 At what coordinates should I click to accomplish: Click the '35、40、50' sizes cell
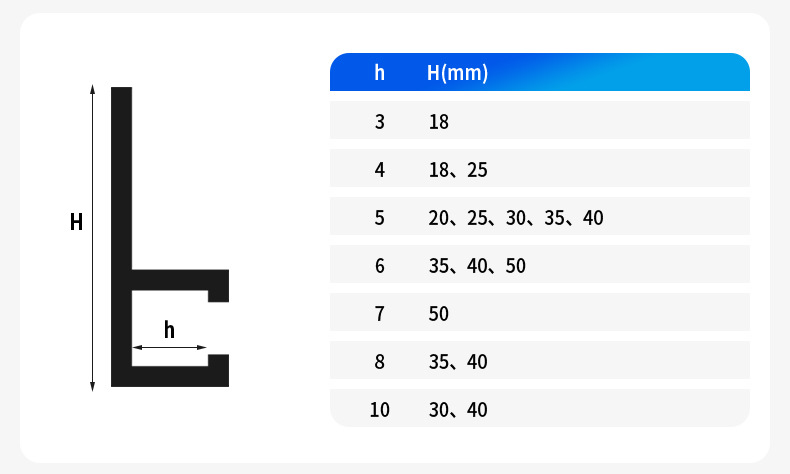coord(477,266)
